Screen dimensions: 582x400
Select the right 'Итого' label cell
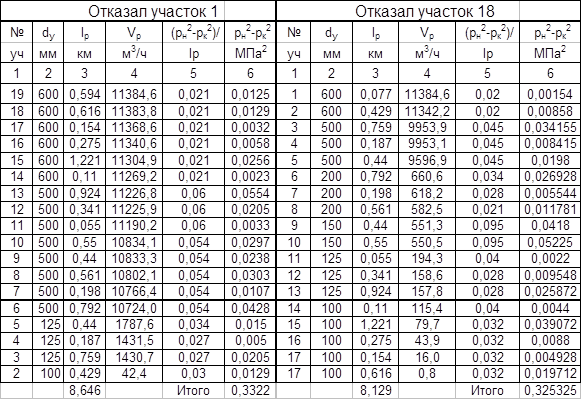487,391
